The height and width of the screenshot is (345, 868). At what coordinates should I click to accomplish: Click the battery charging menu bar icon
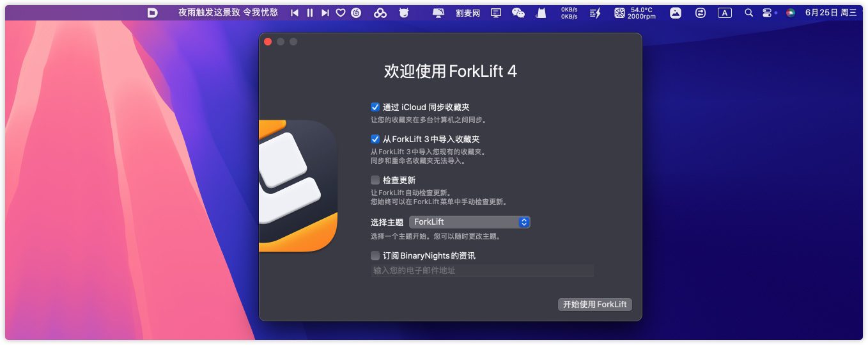point(595,13)
